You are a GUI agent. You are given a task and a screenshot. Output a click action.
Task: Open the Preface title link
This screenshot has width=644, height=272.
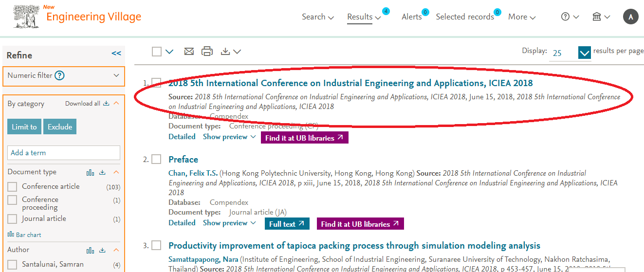184,160
